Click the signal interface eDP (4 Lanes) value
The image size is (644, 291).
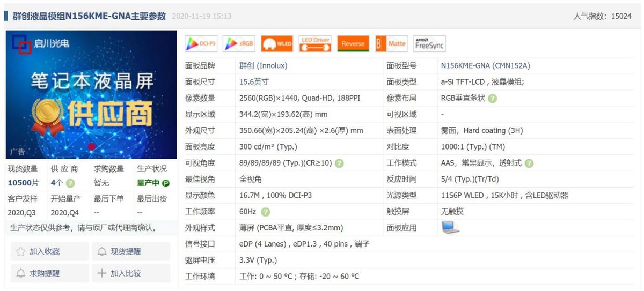(304, 244)
